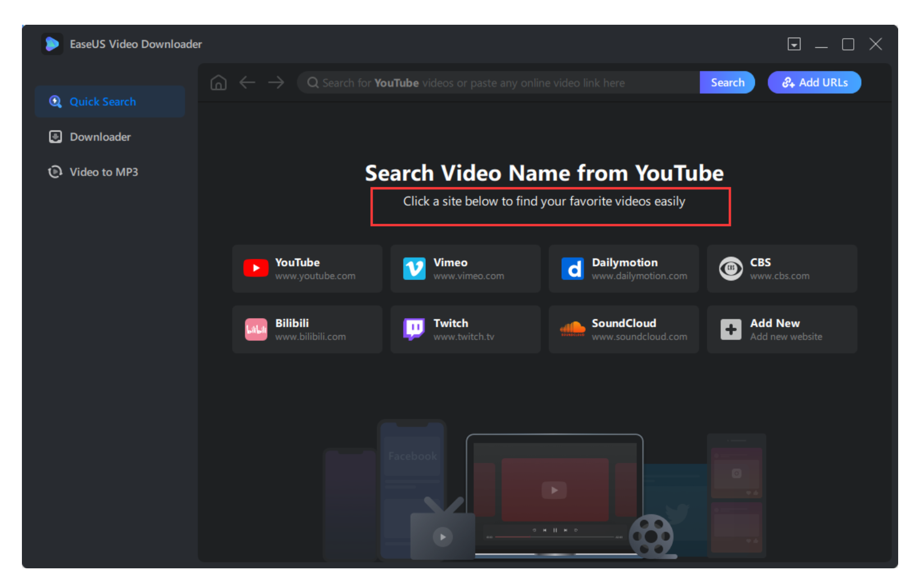Viewport: 924px width, 588px height.
Task: Click the Bilibili logo icon
Action: tap(256, 329)
